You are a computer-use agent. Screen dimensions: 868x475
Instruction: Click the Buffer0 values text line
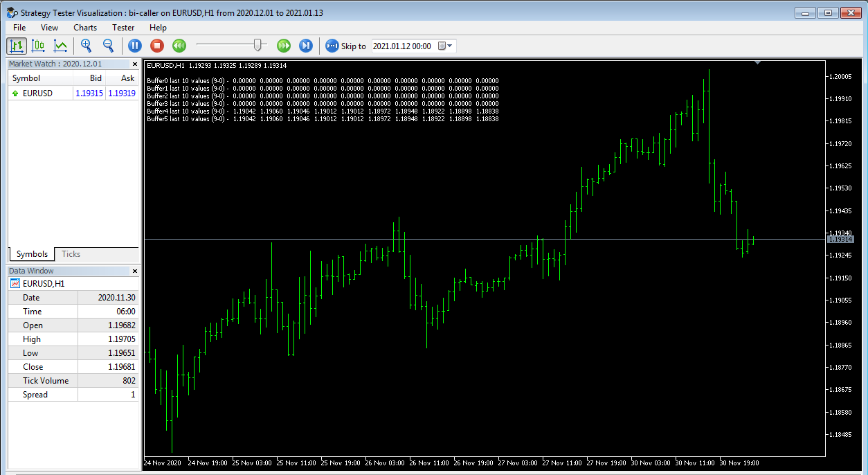[323, 80]
